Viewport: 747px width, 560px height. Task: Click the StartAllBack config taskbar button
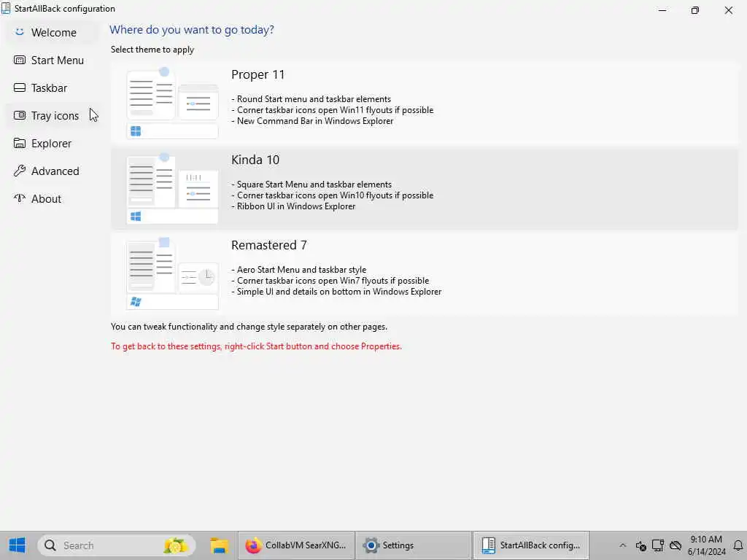tap(531, 545)
